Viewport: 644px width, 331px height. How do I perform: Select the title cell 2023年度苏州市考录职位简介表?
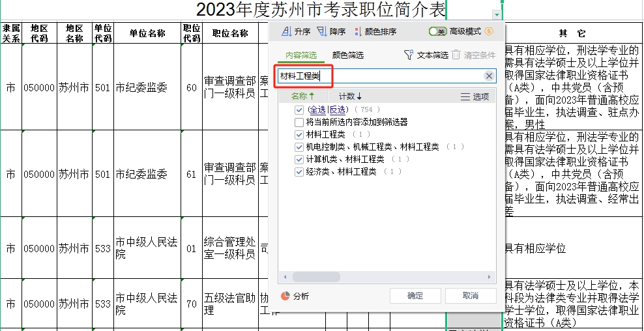pyautogui.click(x=321, y=10)
